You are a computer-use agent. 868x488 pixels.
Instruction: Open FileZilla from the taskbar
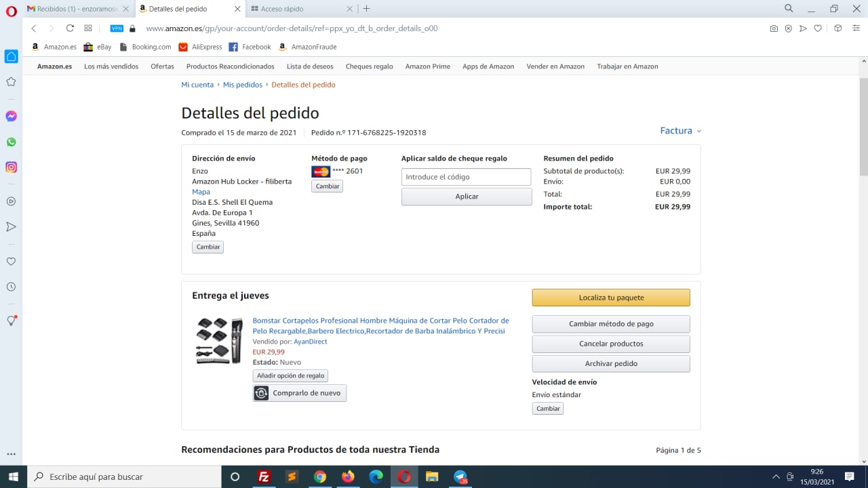[x=264, y=476]
